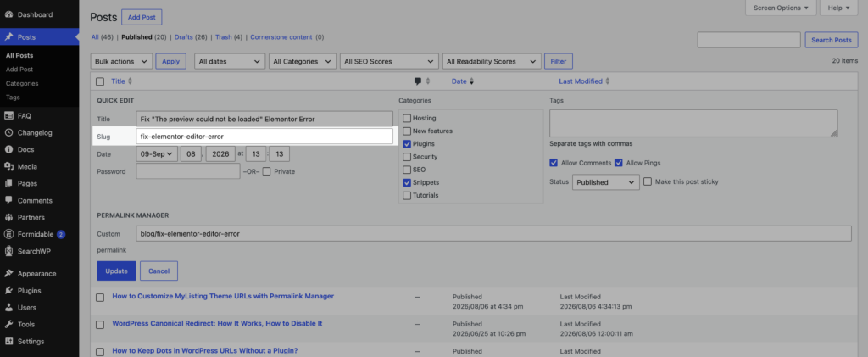868x357 pixels.
Task: Show Trash posts filter
Action: click(223, 37)
